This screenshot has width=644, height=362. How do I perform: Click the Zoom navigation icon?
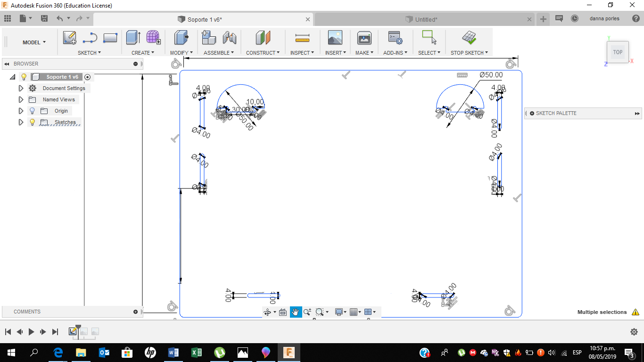point(307,312)
